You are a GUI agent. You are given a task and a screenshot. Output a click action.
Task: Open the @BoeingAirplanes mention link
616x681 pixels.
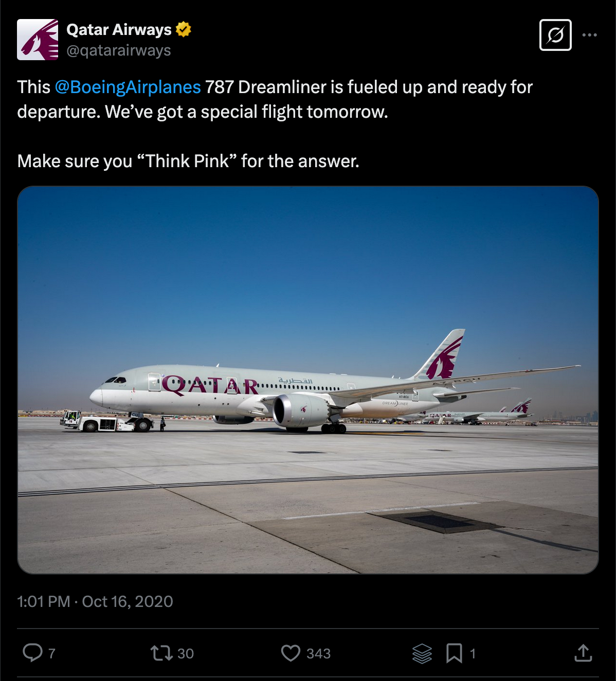[x=128, y=87]
